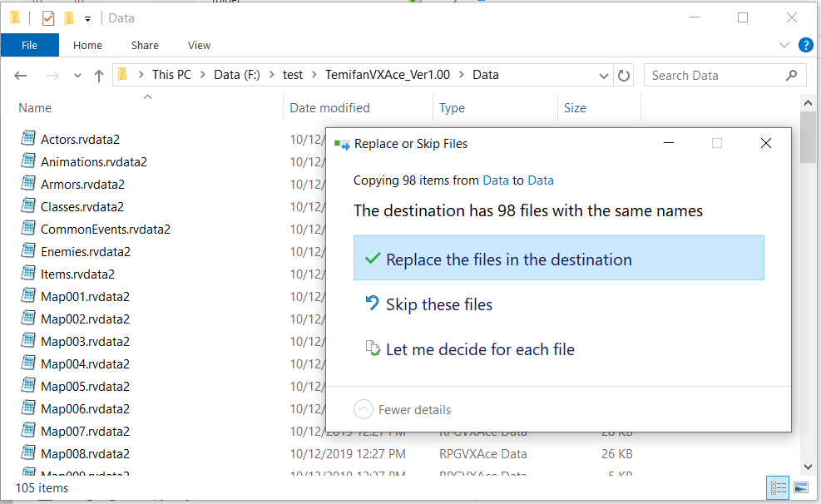Open source Data folder link
The width and height of the screenshot is (821, 504).
(495, 180)
